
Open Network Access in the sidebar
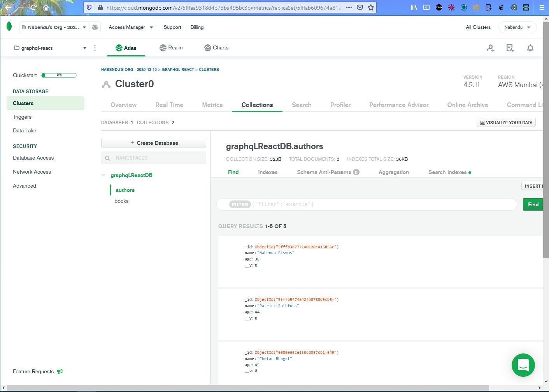point(32,172)
